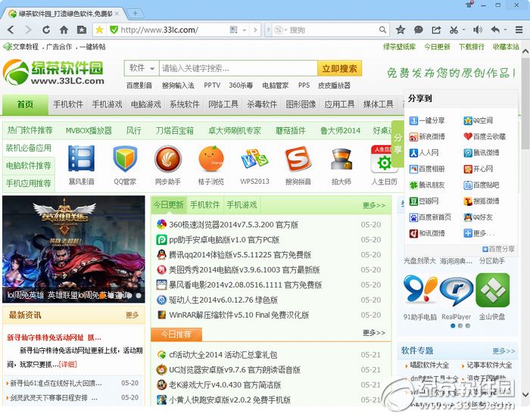The height and width of the screenshot is (420, 530).
Task: Select the 杀毒软件 navigation menu item
Action: click(262, 104)
